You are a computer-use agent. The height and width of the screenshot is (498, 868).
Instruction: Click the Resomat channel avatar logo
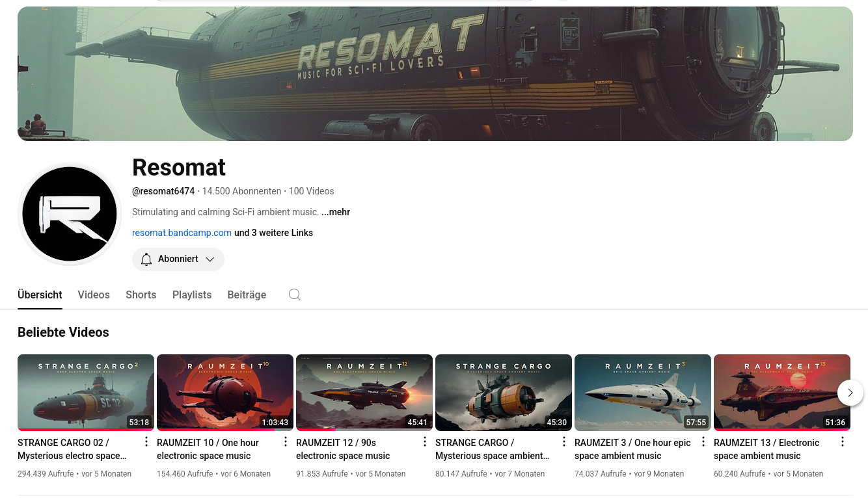(x=69, y=213)
